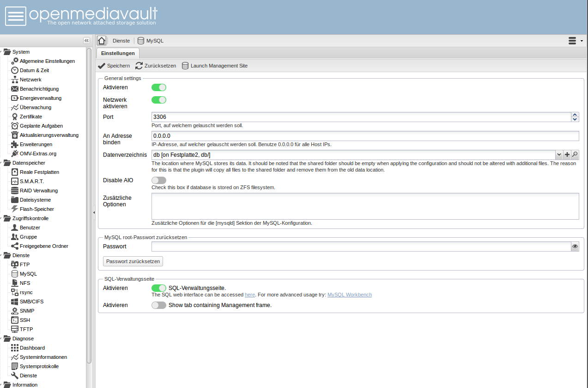The width and height of the screenshot is (588, 388).
Task: Click the An Adresse binden input field
Action: tap(365, 136)
